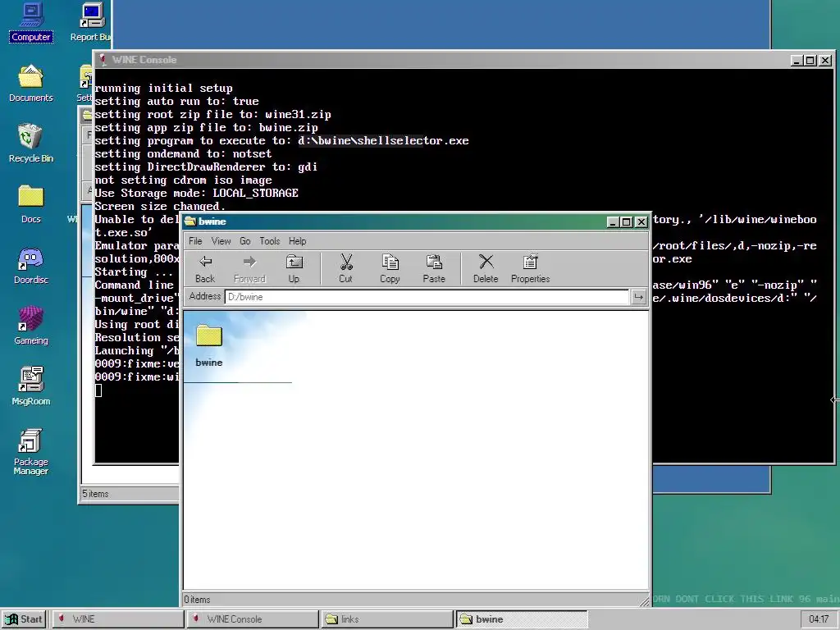Select the Gameing desktop shortcut
The height and width of the screenshot is (630, 840).
click(x=31, y=326)
